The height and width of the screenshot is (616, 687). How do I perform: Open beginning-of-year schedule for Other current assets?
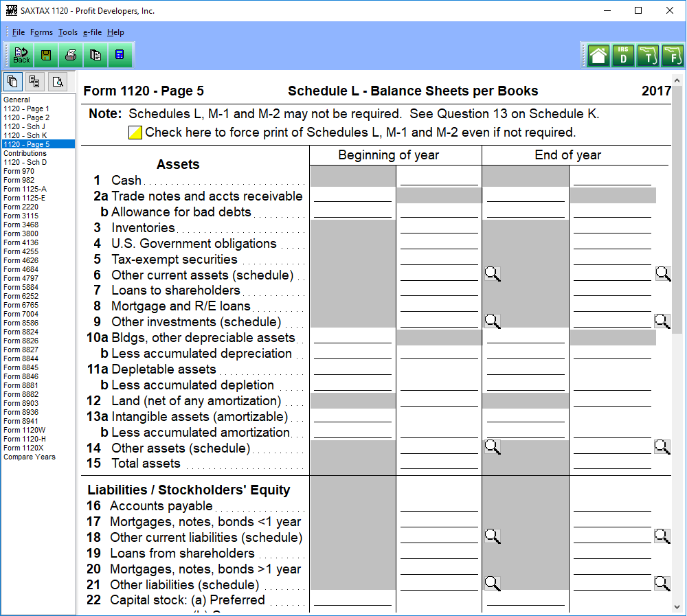(x=493, y=274)
